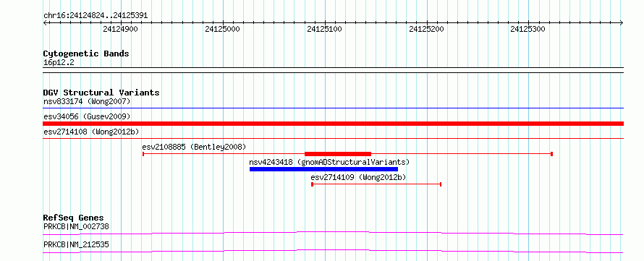
Task: Open nsv833174 (Wong2007) variant label
Action: tap(87, 101)
